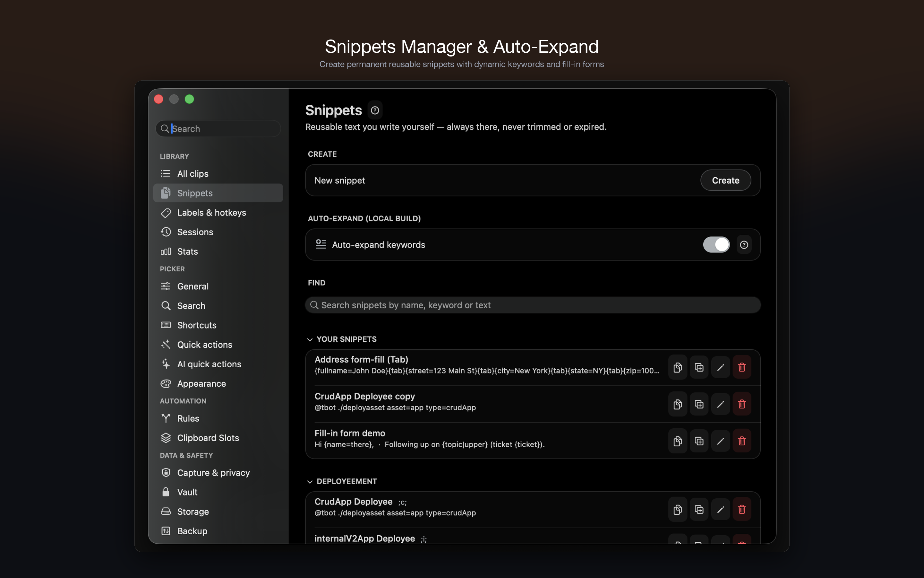
Task: Go to All clips in sidebar
Action: (218, 173)
